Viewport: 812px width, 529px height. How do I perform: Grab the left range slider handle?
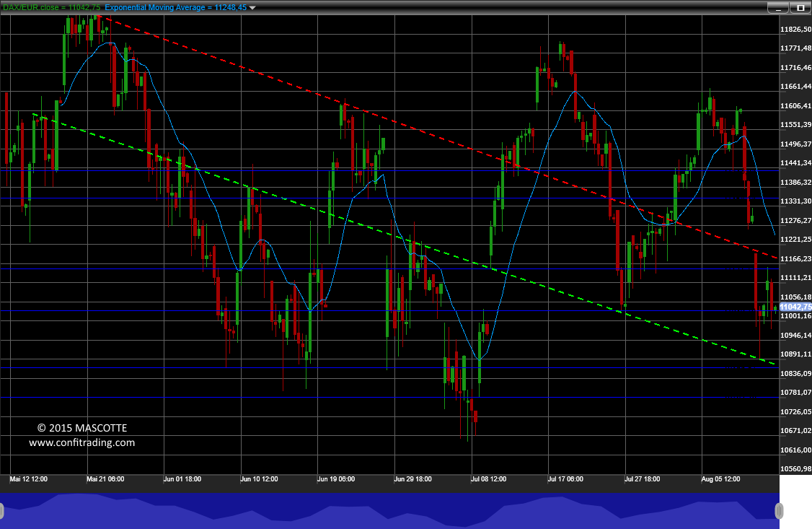[1, 511]
